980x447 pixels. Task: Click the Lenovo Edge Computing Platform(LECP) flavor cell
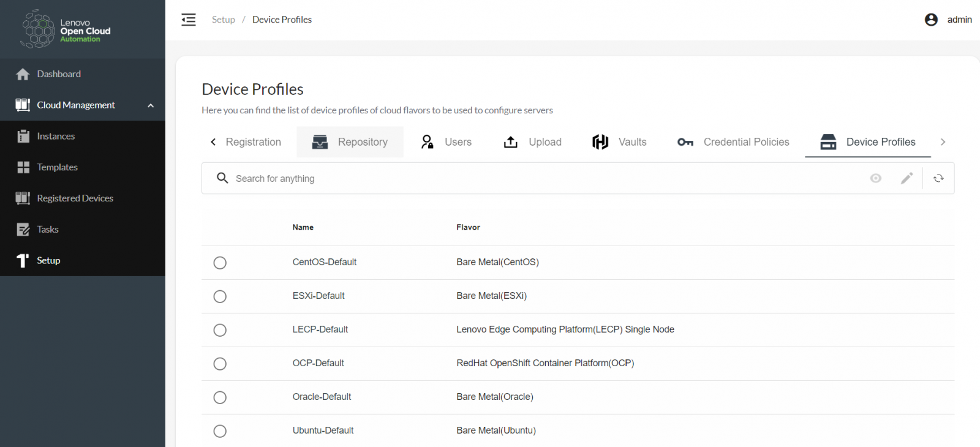[565, 329]
